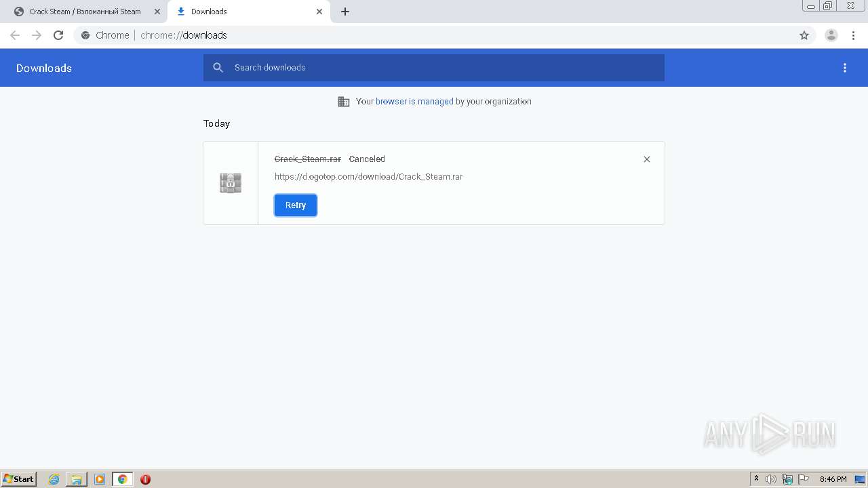Click the Downloads tab favicon

pyautogui.click(x=181, y=12)
